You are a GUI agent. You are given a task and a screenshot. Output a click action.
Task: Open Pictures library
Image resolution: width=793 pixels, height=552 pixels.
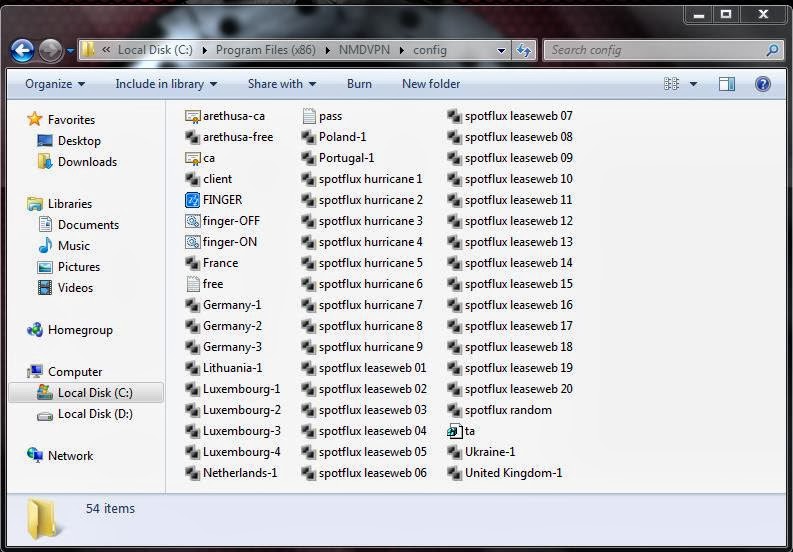tap(79, 267)
